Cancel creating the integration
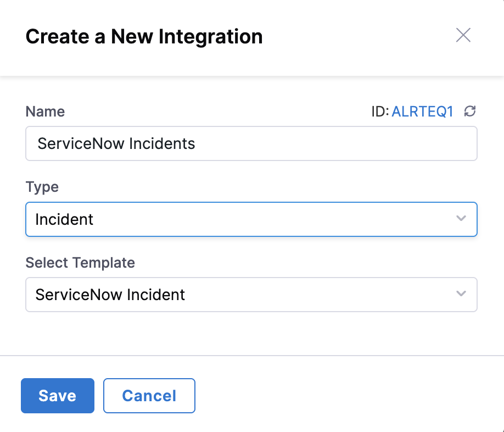This screenshot has width=504, height=432. pyautogui.click(x=149, y=396)
